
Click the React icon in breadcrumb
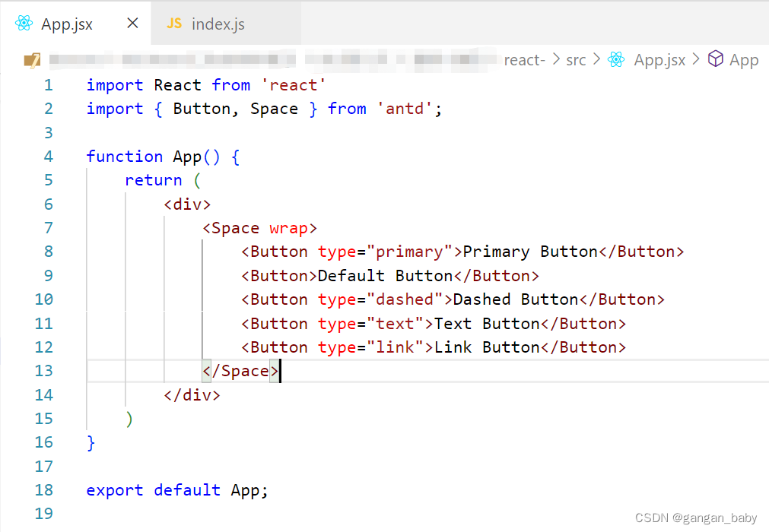616,59
